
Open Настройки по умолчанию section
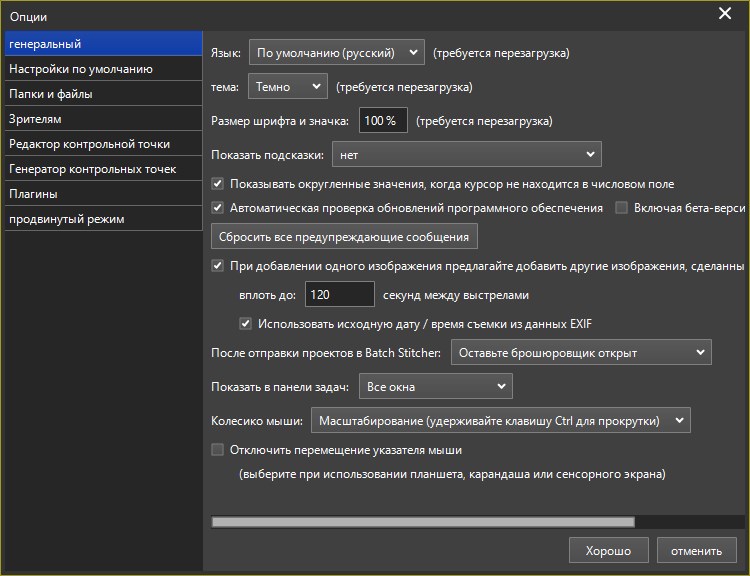tap(103, 69)
